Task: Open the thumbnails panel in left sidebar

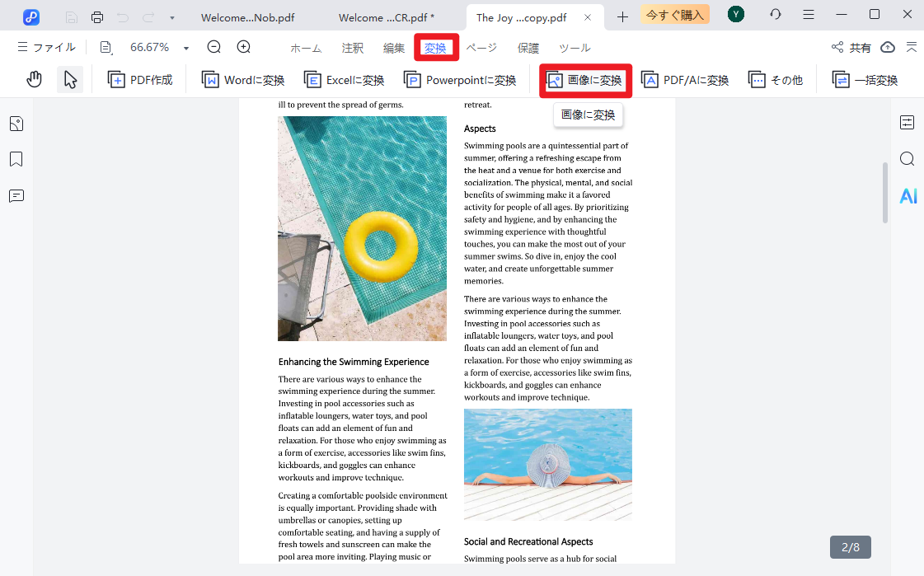Action: [x=16, y=124]
